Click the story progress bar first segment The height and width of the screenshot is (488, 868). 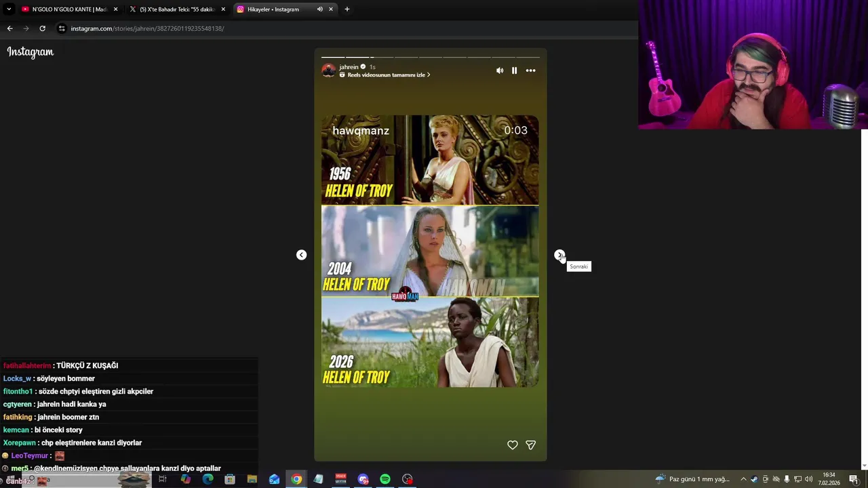333,57
